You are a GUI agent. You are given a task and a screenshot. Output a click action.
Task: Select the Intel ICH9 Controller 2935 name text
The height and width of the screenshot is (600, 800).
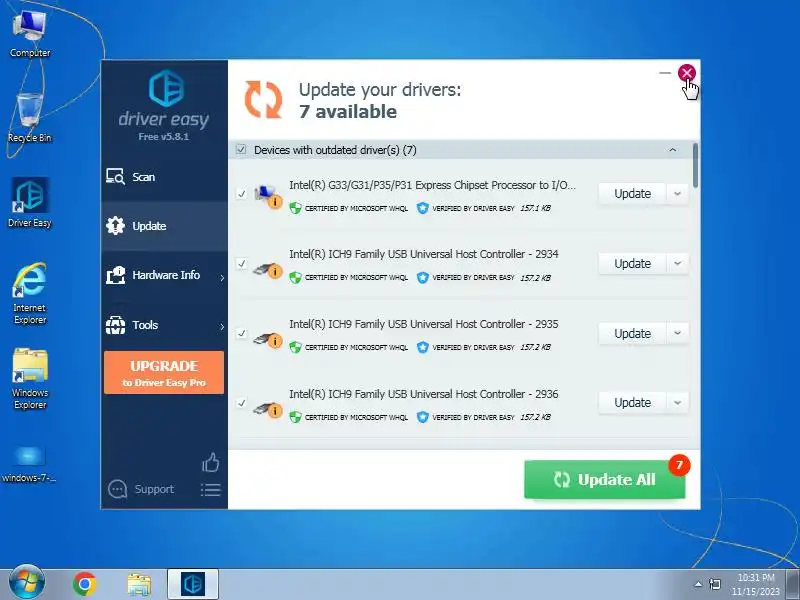(423, 324)
